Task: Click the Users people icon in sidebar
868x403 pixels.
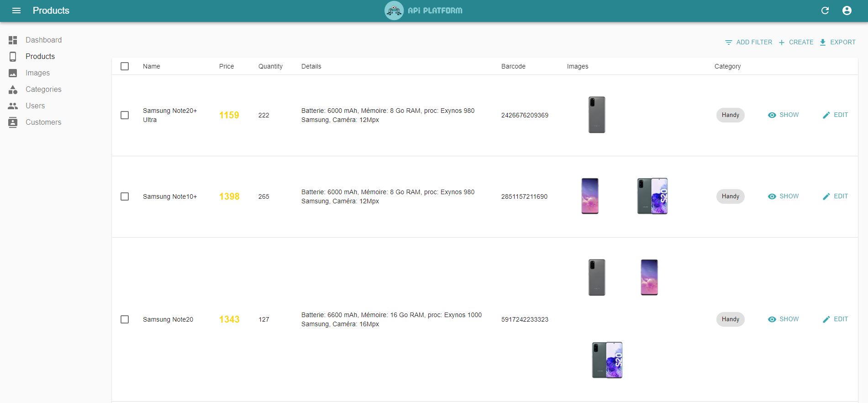Action: coord(13,106)
